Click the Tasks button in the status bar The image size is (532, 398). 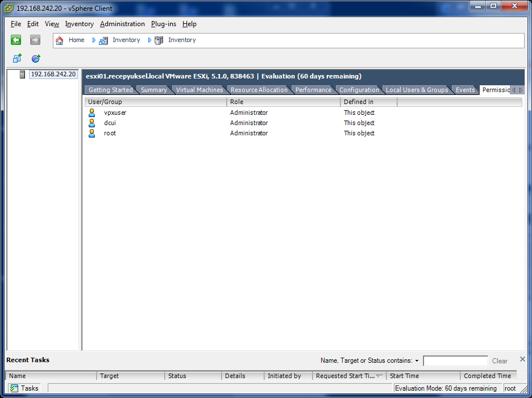click(24, 388)
